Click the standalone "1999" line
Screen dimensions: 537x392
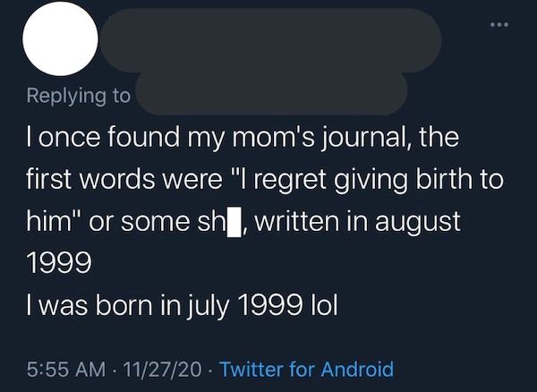pos(54,261)
